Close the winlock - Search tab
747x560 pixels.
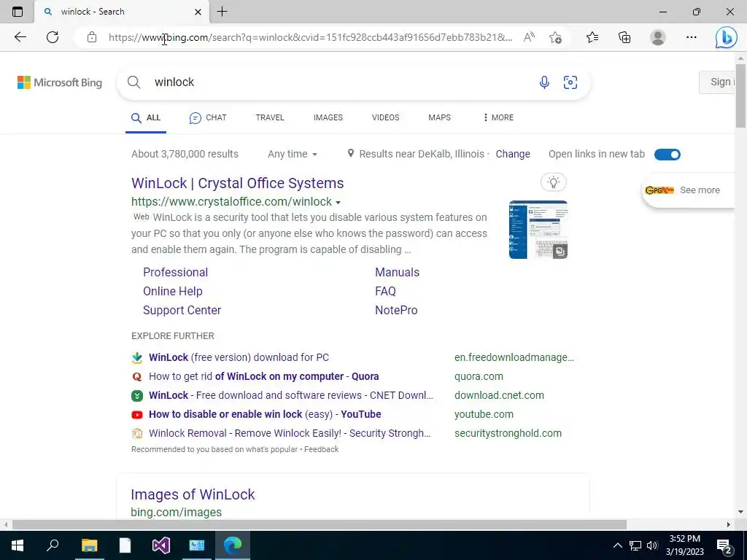pyautogui.click(x=198, y=12)
